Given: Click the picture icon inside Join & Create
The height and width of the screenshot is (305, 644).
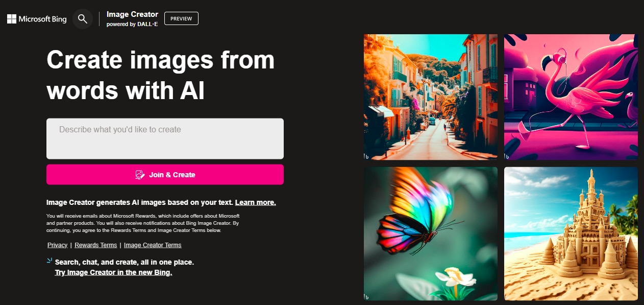Looking at the screenshot, I should (140, 175).
